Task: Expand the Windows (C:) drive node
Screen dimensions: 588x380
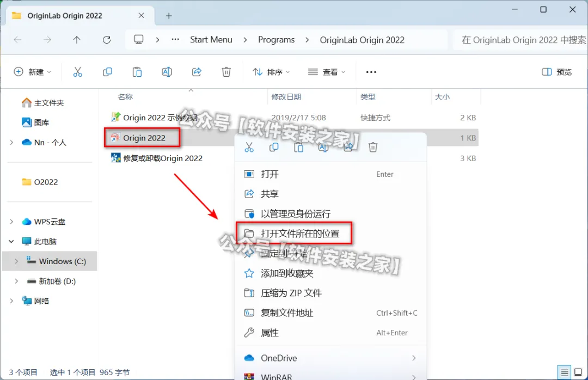Action: pyautogui.click(x=16, y=261)
